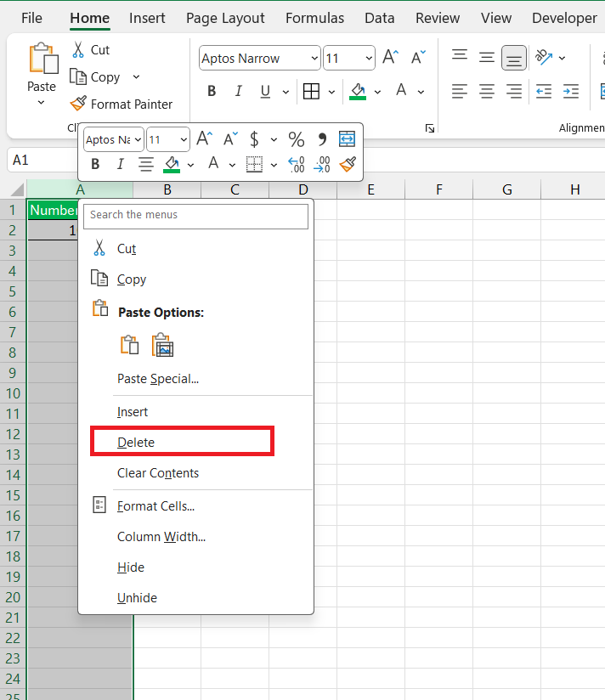Open mini toolbar font size dropdown
Viewport: 605px width, 700px height.
coord(184,139)
